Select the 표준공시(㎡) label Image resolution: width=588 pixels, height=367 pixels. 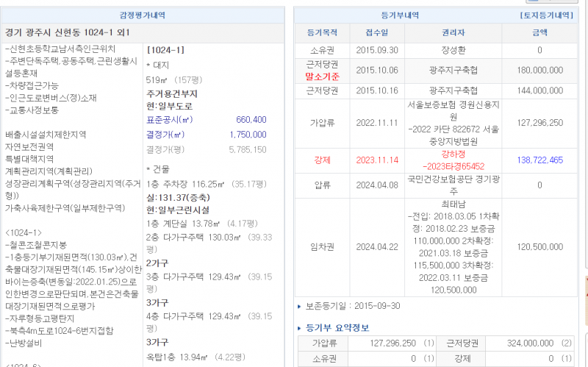point(169,120)
